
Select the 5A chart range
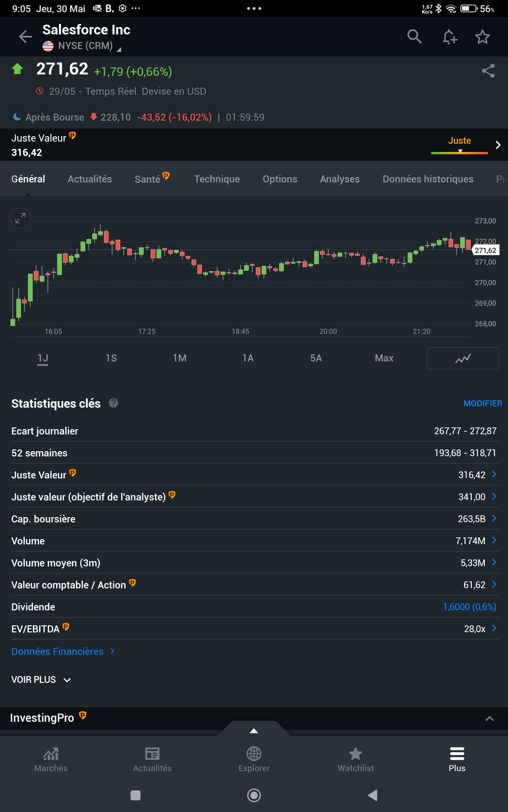pyautogui.click(x=316, y=358)
